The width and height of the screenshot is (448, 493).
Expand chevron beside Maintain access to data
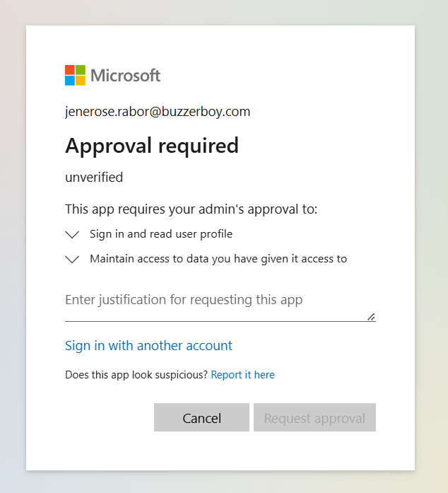[x=72, y=260]
